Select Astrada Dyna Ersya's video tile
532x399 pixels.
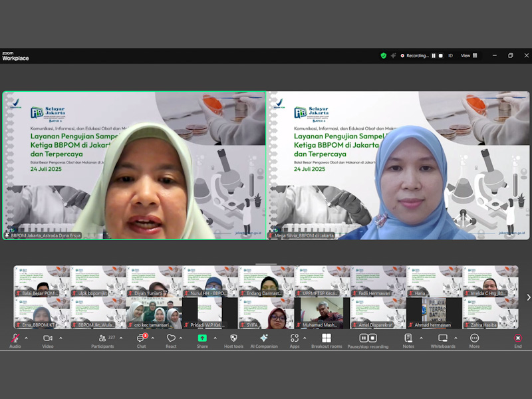tap(134, 165)
